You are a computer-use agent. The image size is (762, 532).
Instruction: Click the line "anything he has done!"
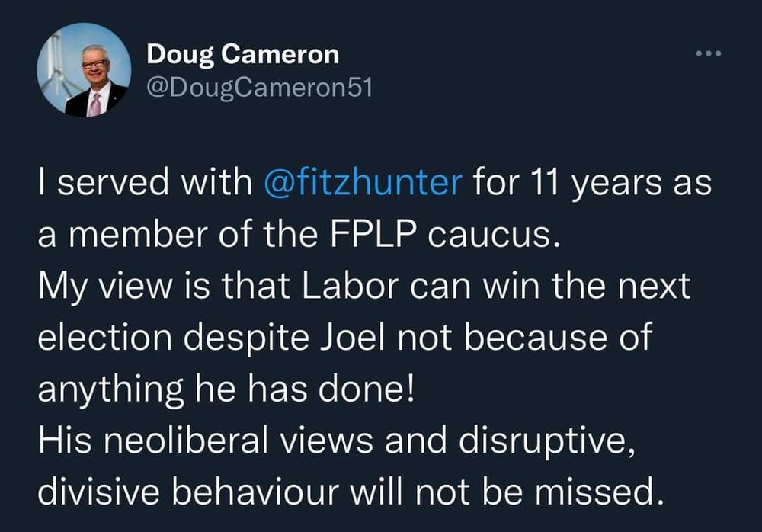coord(226,389)
